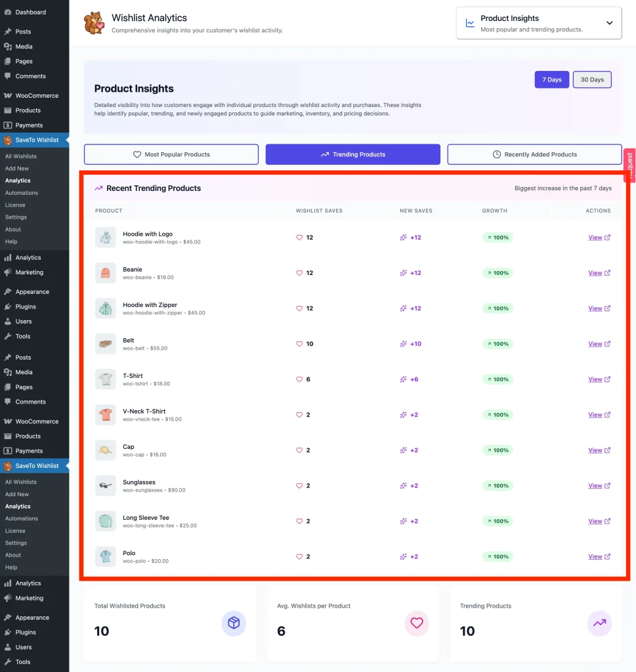Switch to the 30 Days time range toggle
Image resolution: width=636 pixels, height=672 pixels.
(x=591, y=79)
